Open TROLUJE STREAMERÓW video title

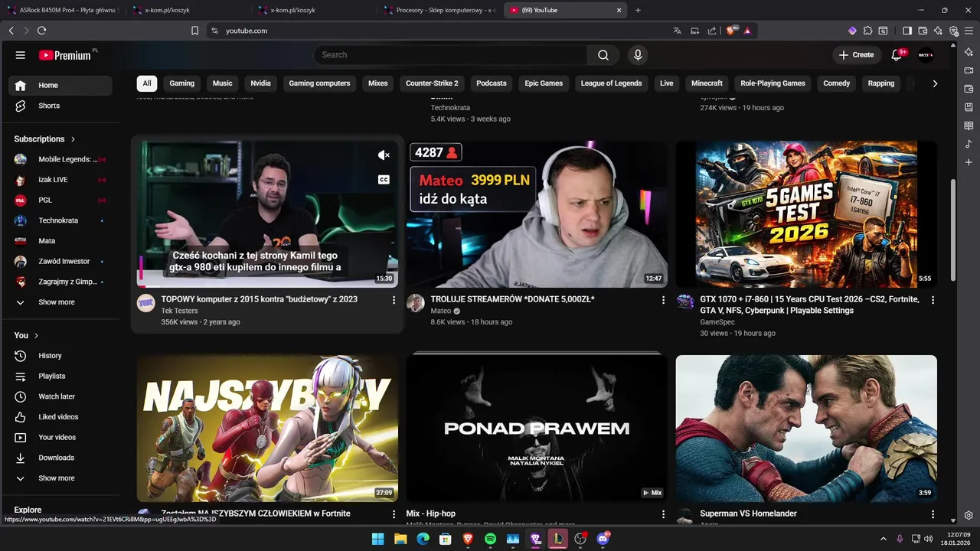512,299
